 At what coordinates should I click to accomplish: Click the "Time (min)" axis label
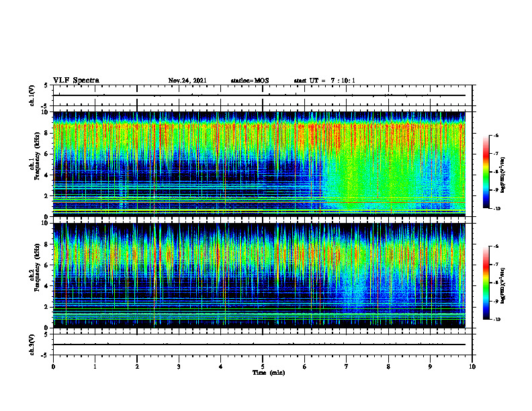(269, 373)
